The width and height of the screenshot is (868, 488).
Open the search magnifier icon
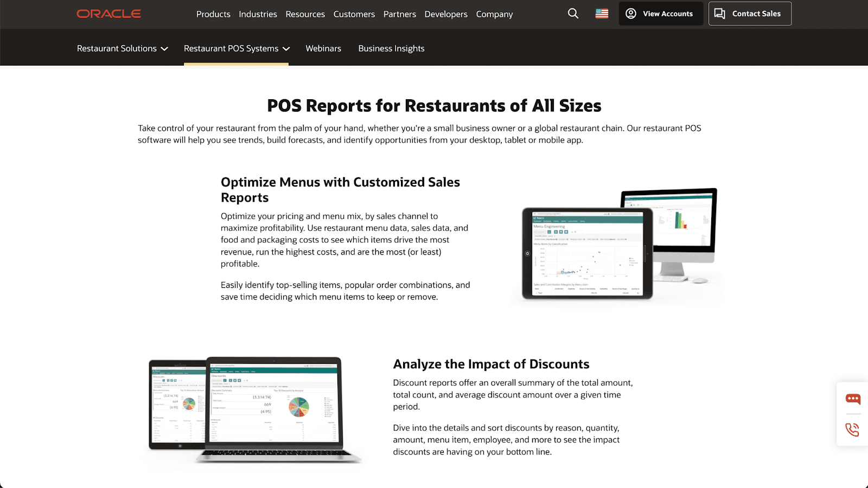tap(573, 14)
